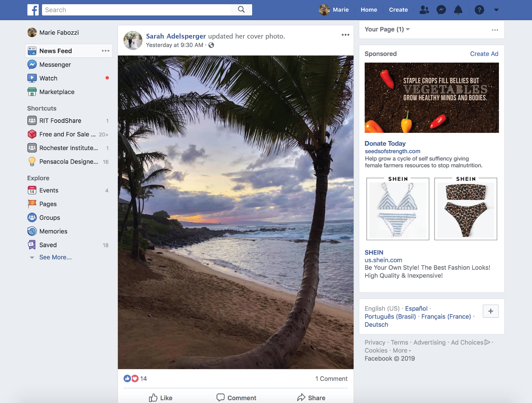The width and height of the screenshot is (532, 403).
Task: Click Marie's profile picture in top bar
Action: 324,10
